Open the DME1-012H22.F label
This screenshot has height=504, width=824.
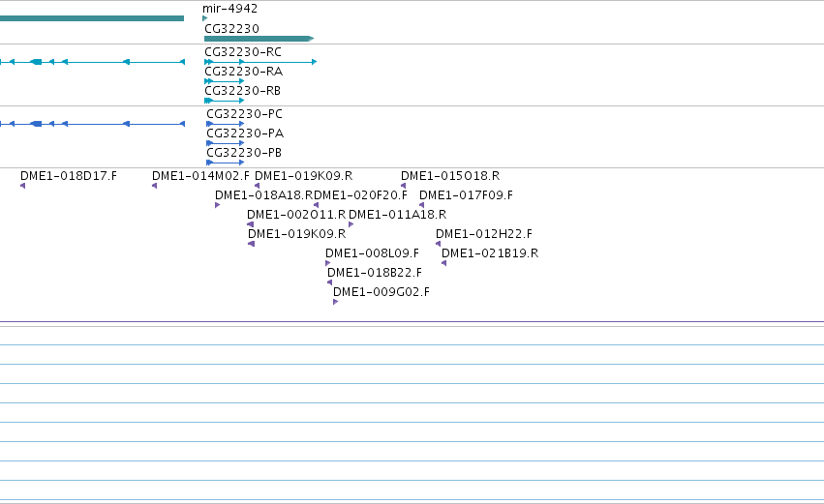point(484,234)
